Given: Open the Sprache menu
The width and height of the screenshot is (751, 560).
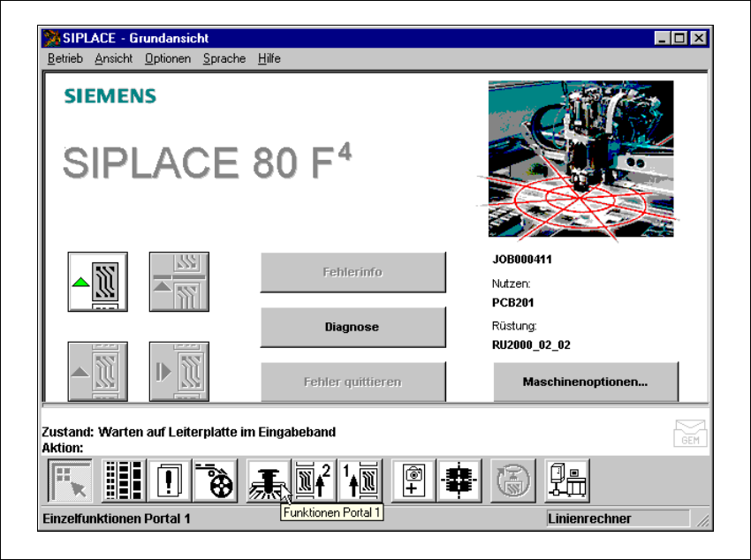Looking at the screenshot, I should [224, 58].
